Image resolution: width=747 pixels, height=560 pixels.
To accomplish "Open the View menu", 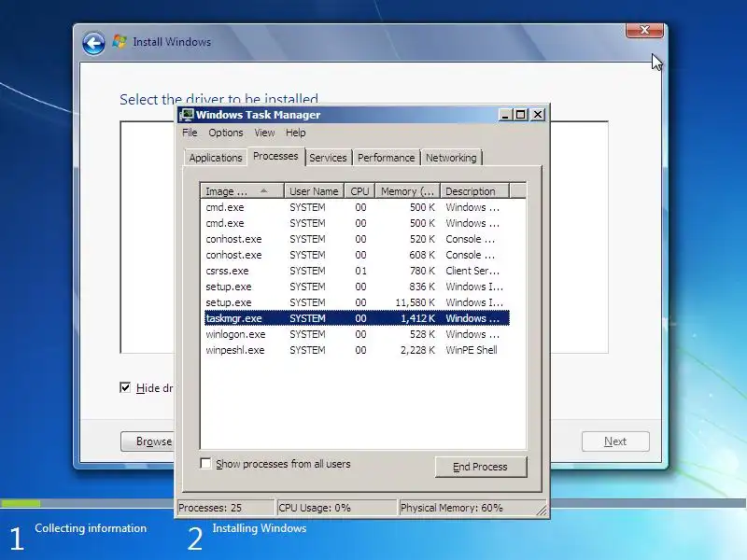I will click(264, 133).
